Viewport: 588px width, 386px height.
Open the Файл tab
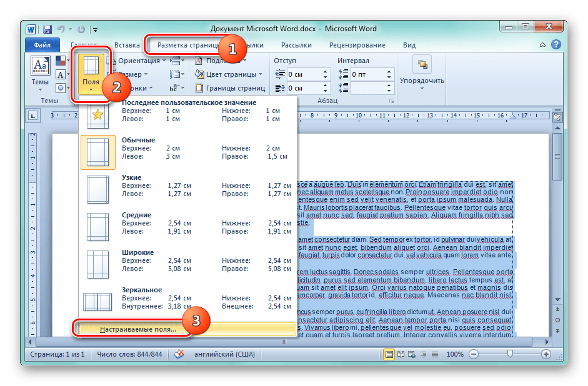point(42,45)
